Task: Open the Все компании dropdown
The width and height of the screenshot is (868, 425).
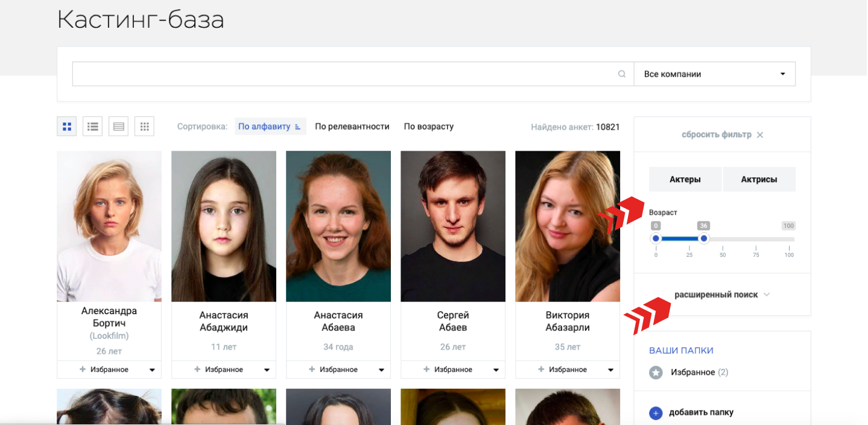Action: [x=715, y=74]
